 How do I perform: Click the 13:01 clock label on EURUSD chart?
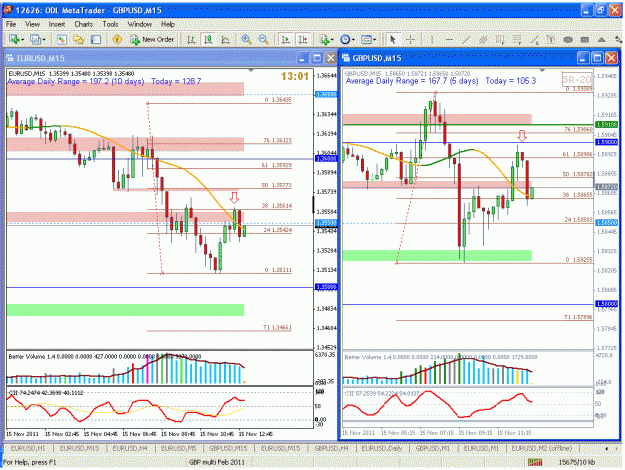click(x=295, y=76)
